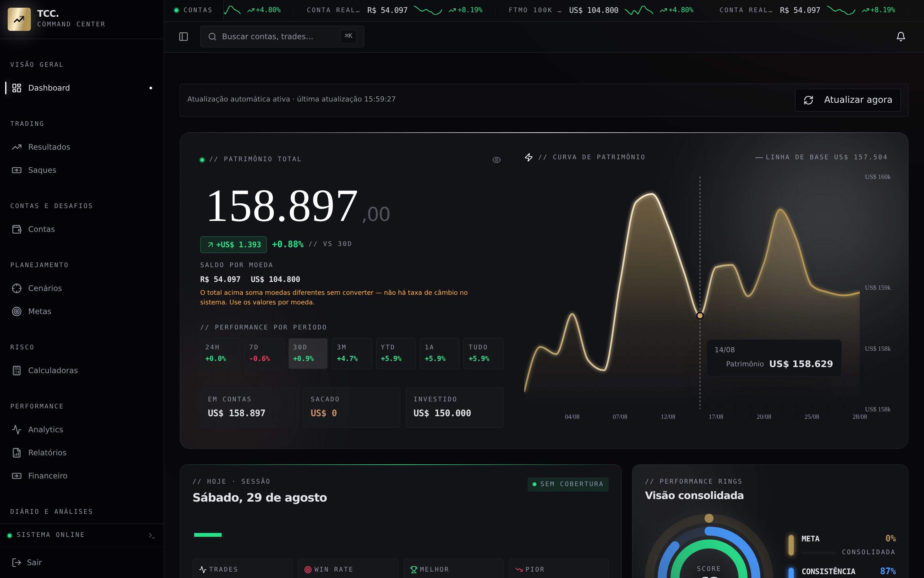Click Atualizar agora button

pyautogui.click(x=848, y=100)
